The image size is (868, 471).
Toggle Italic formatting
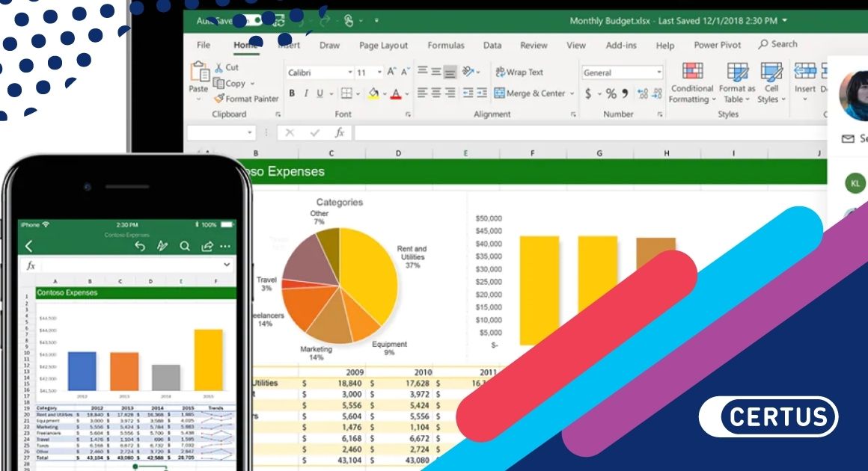coord(305,93)
